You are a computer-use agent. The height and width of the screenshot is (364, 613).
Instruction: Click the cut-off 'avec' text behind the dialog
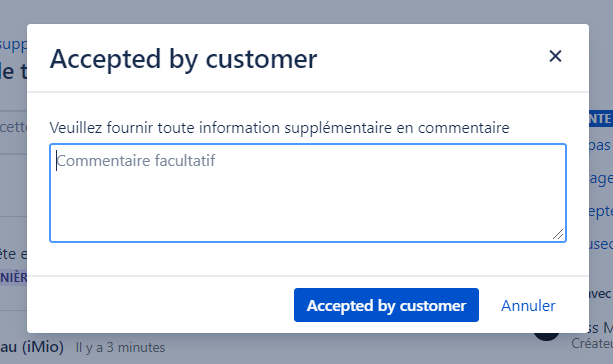(x=600, y=294)
